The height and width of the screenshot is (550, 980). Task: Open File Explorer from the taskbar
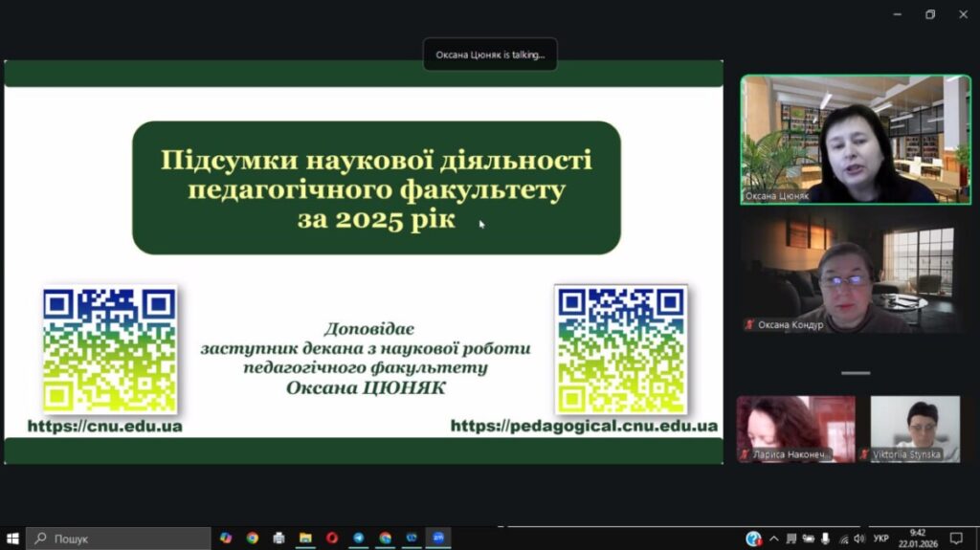(x=305, y=538)
